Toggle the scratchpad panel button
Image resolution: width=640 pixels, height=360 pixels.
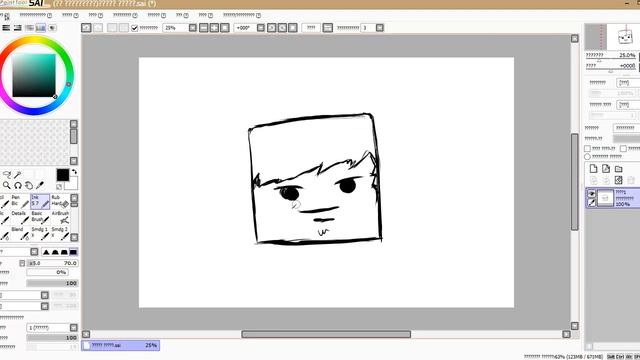52,28
